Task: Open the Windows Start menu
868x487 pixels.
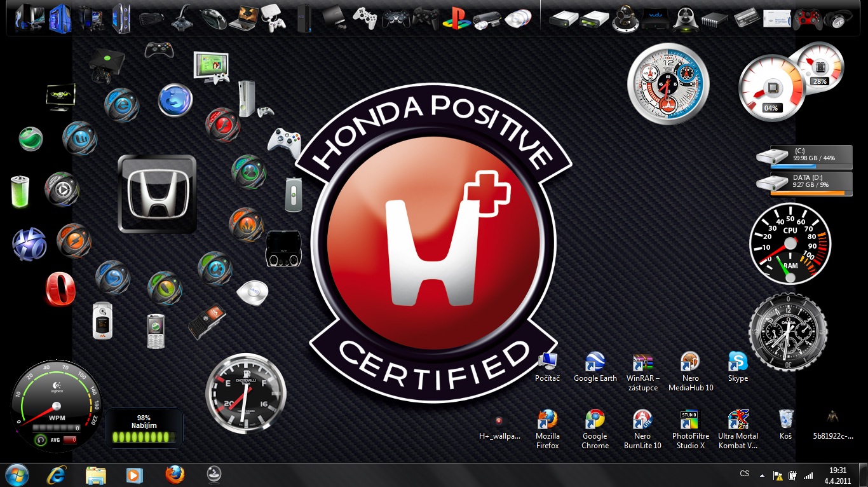Action: click(17, 475)
